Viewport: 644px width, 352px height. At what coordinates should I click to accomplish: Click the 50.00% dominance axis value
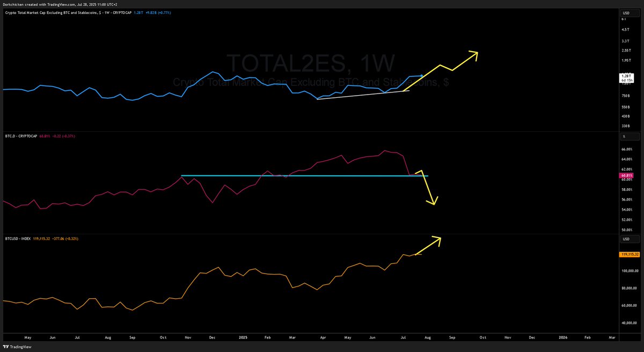point(626,230)
